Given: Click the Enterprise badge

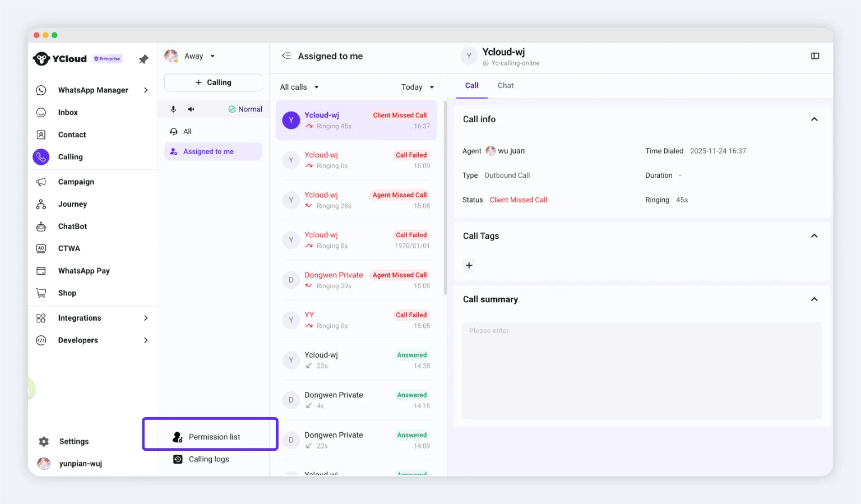Looking at the screenshot, I should click(x=107, y=59).
